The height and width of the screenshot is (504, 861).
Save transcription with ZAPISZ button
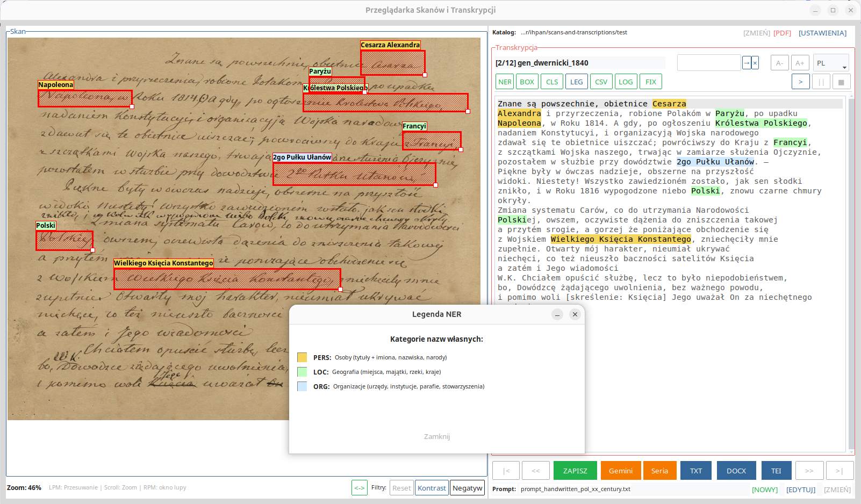click(x=575, y=471)
